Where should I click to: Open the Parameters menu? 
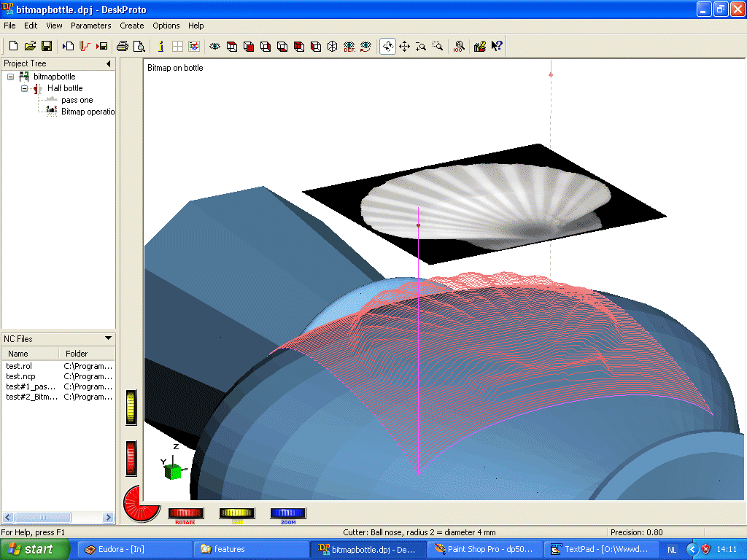click(91, 26)
